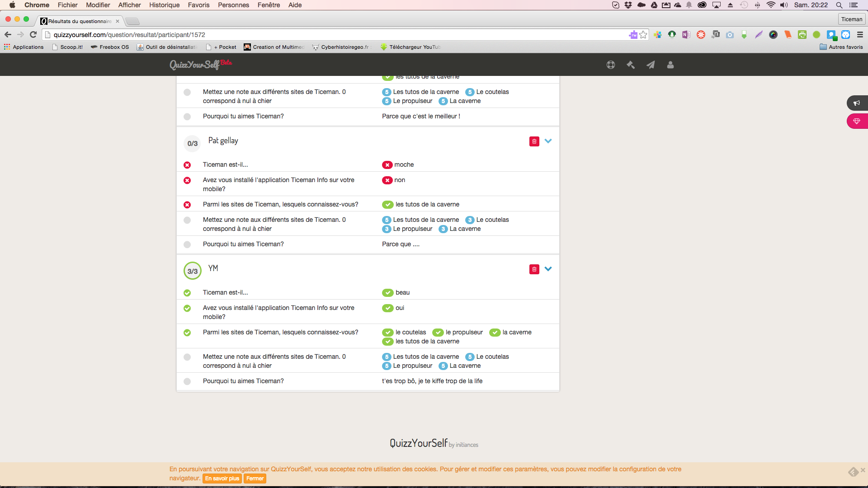Bookmark page with the star icon
This screenshot has width=868, height=488.
tap(643, 35)
